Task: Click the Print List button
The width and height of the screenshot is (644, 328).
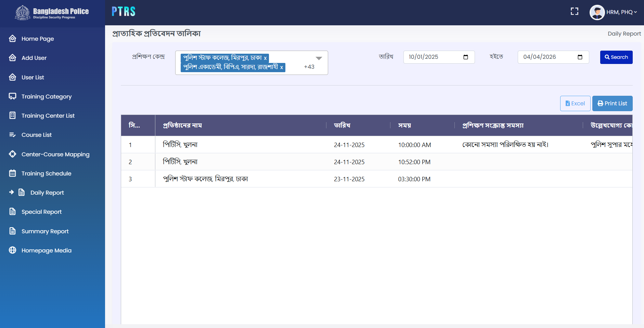Action: click(x=612, y=103)
